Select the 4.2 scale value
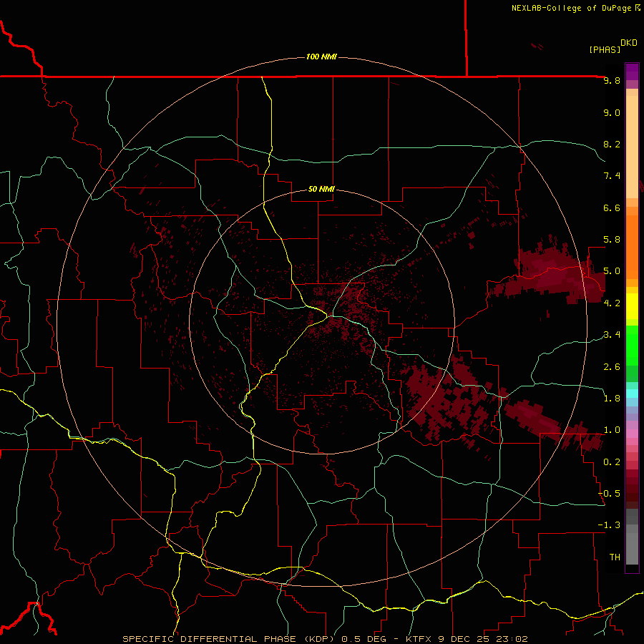The width and height of the screenshot is (644, 644). (x=612, y=303)
